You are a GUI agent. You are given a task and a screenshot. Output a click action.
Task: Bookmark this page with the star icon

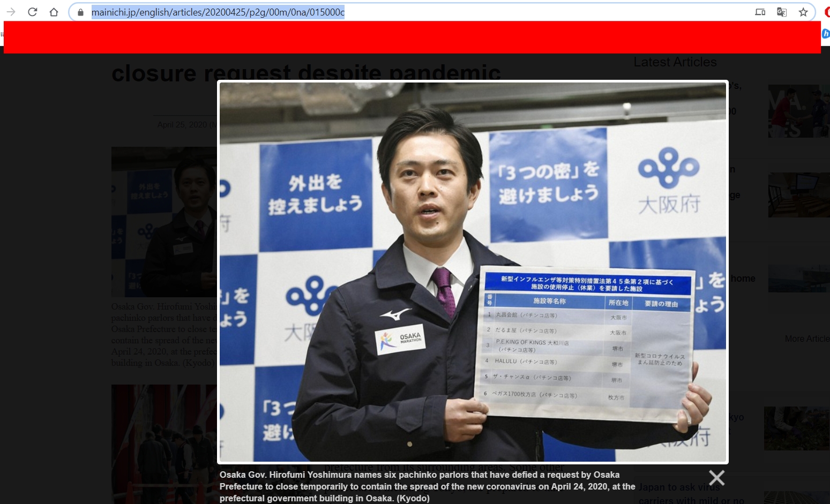(803, 12)
